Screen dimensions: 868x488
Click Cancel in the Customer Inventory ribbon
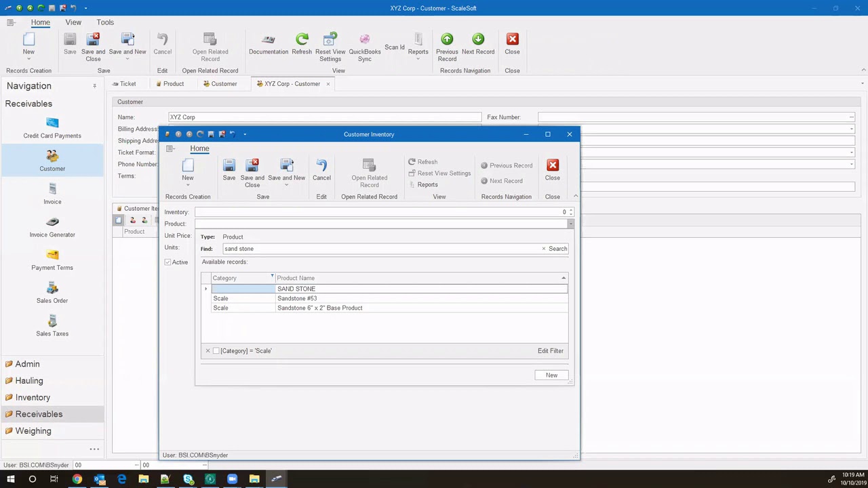pos(321,171)
